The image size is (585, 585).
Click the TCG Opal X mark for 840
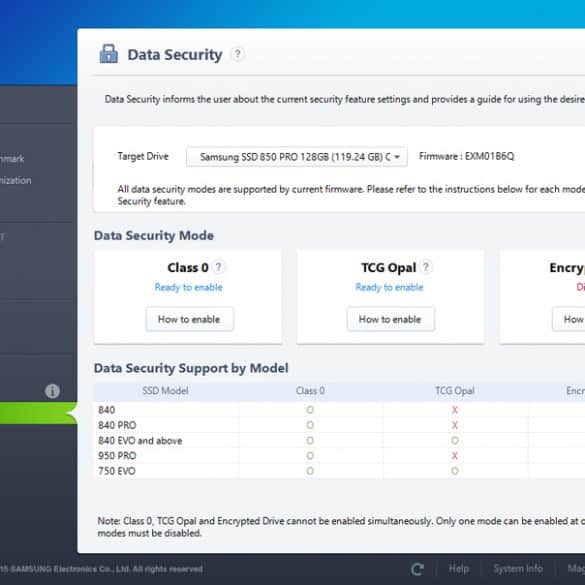[455, 410]
